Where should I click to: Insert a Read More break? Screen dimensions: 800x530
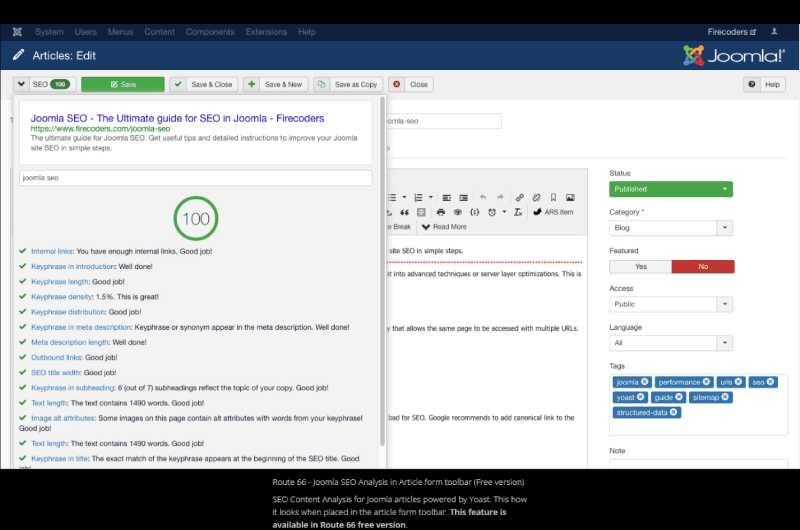pos(444,227)
